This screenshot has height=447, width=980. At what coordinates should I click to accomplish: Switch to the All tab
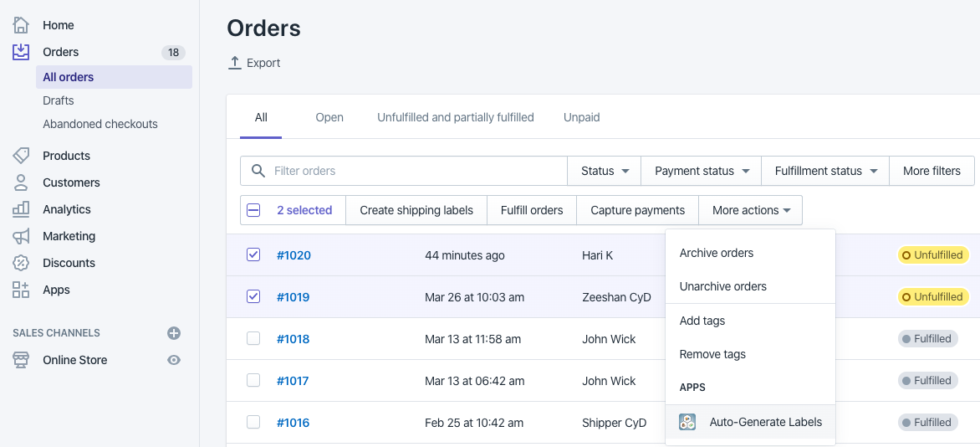pos(261,117)
